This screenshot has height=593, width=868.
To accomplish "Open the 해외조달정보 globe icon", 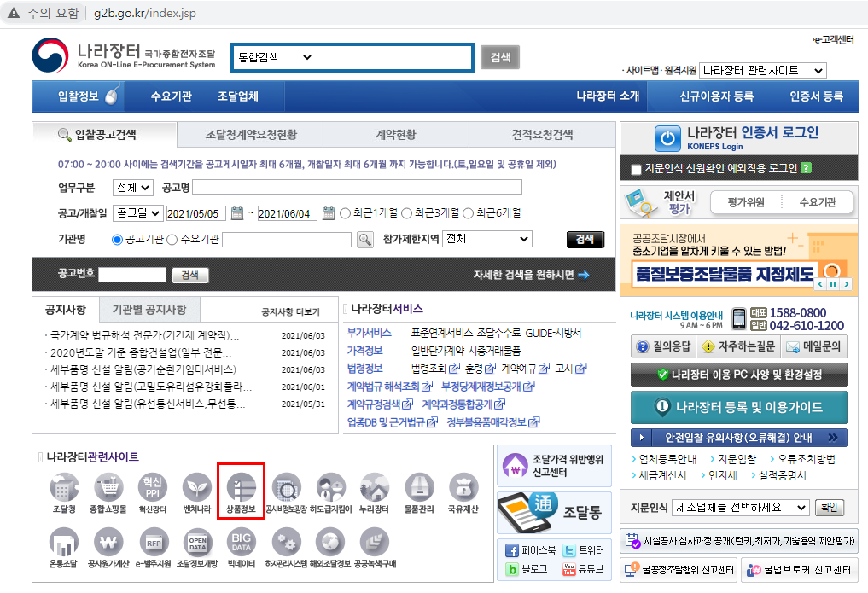I will click(330, 542).
